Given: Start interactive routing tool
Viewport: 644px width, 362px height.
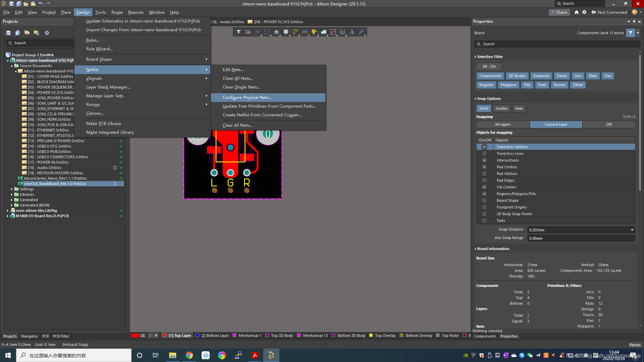Looking at the screenshot, I should click(295, 32).
